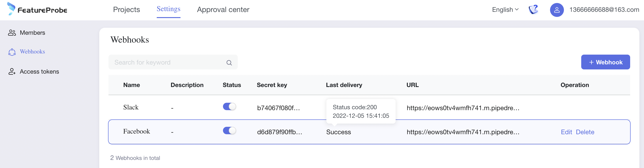Add a new Webhook
Image resolution: width=644 pixels, height=168 pixels.
click(605, 62)
